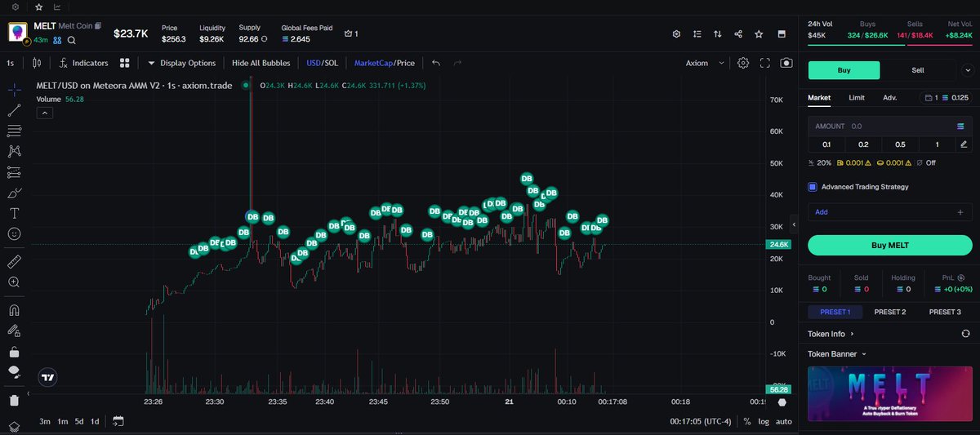Enter fullscreen chart mode
Image resolution: width=980 pixels, height=435 pixels.
(765, 63)
